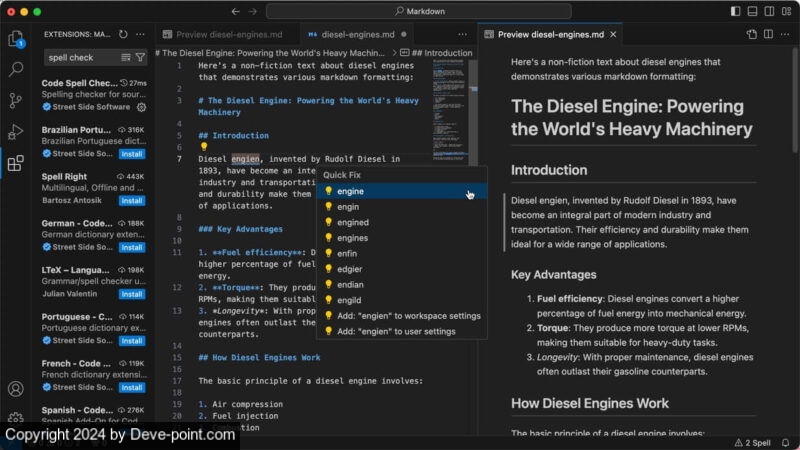
Task: Open the Search view in activity bar
Action: [x=16, y=70]
